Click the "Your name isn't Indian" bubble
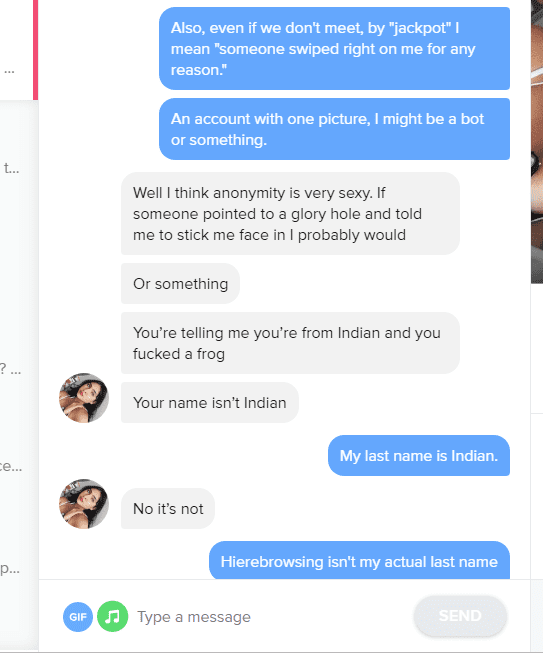Viewport: 543px width, 658px height. coord(210,402)
